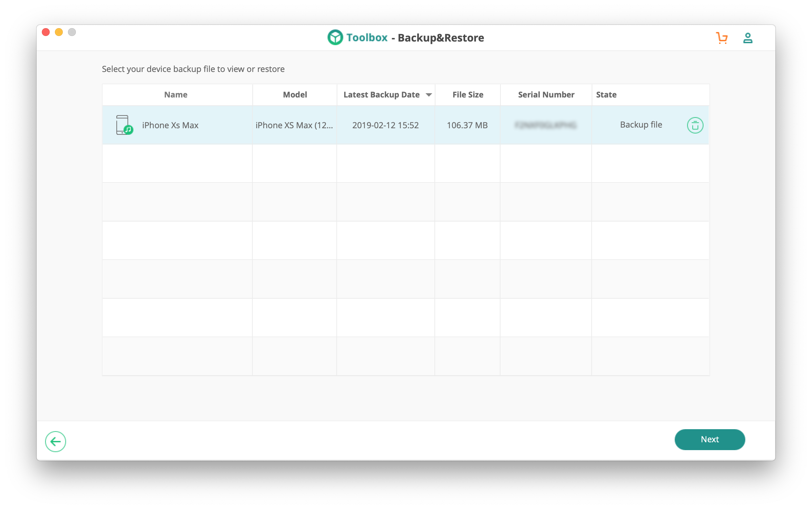Click the iPhone device icon
Viewport: 812px width, 509px height.
[124, 125]
